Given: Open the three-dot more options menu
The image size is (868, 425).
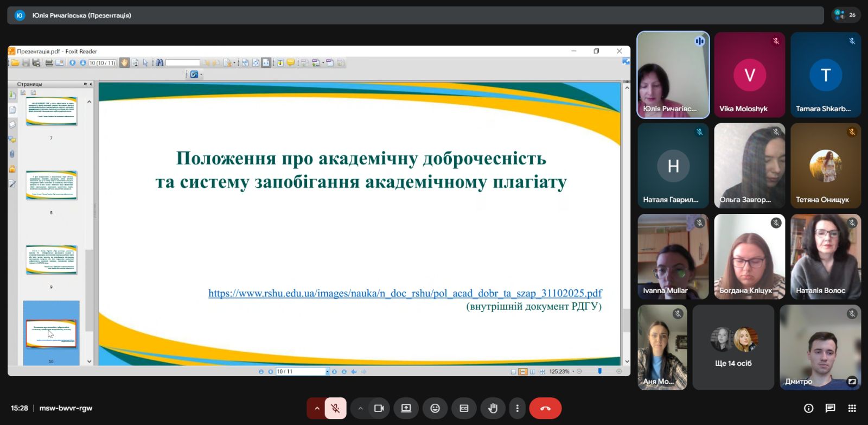Looking at the screenshot, I should coord(517,408).
